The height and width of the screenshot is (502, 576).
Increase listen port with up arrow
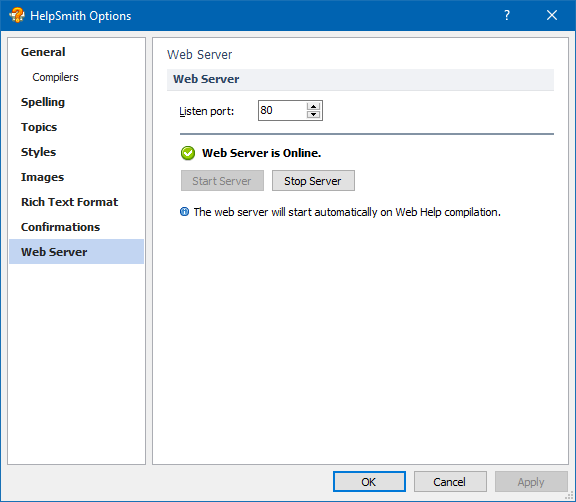313,106
